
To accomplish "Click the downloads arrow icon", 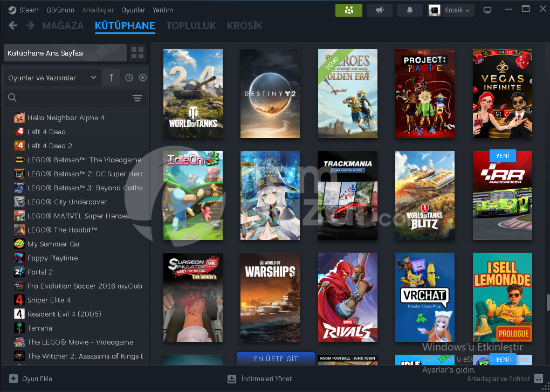I will [231, 379].
